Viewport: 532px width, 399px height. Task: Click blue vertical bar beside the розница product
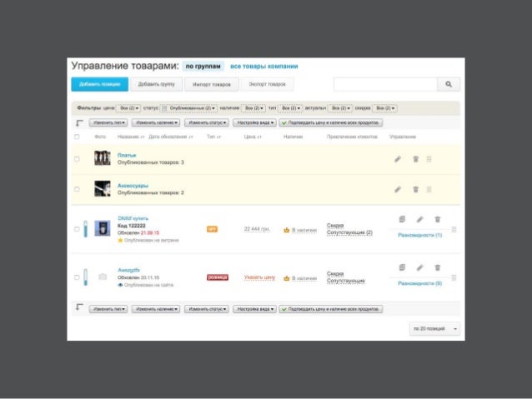(x=86, y=277)
